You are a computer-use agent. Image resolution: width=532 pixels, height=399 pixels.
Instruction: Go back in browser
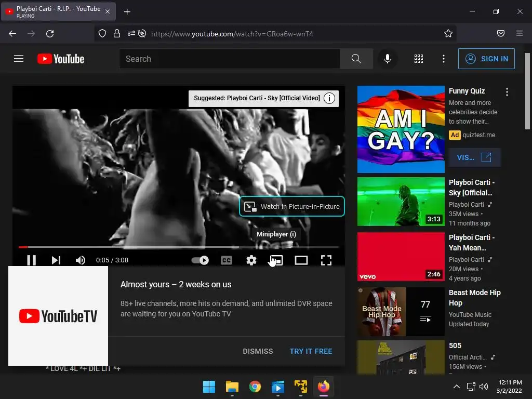click(12, 34)
